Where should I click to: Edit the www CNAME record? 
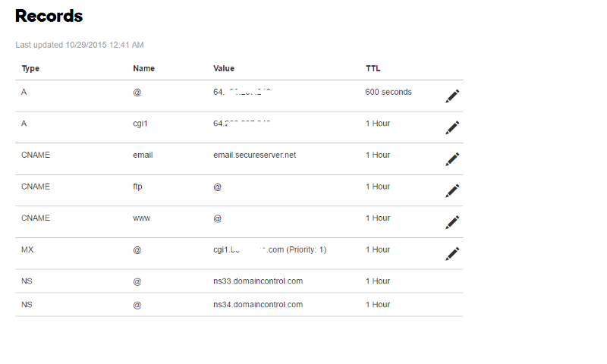click(x=452, y=222)
